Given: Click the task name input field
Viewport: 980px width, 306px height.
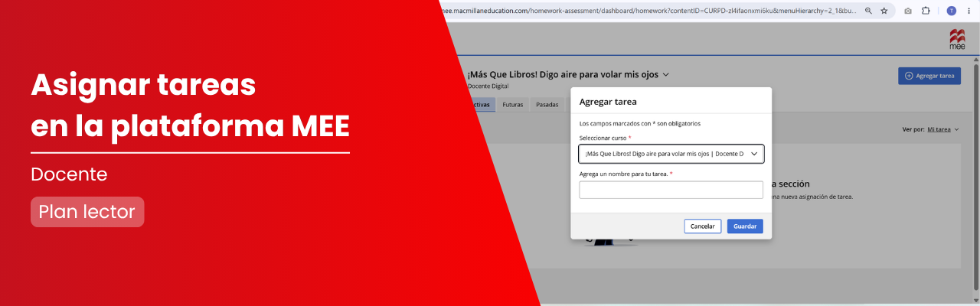Looking at the screenshot, I should (x=671, y=190).
